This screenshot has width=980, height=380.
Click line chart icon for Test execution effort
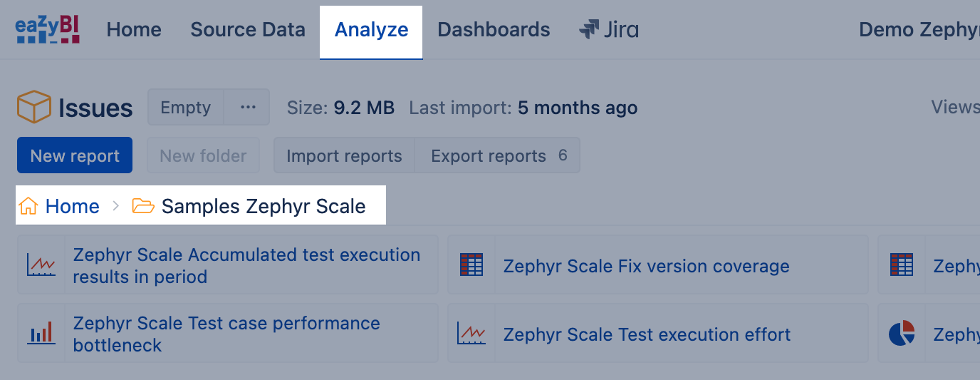471,334
